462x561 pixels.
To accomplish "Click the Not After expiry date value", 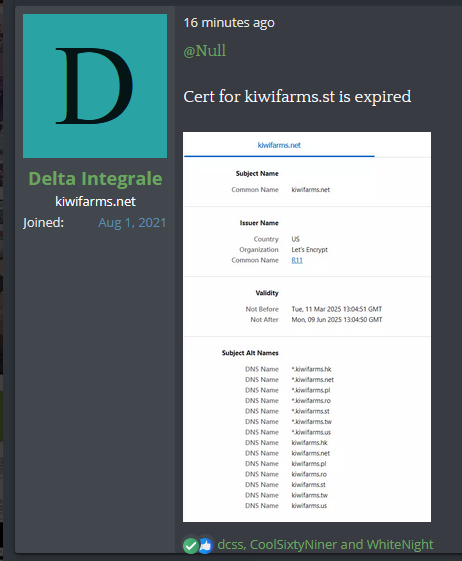I will click(337, 319).
